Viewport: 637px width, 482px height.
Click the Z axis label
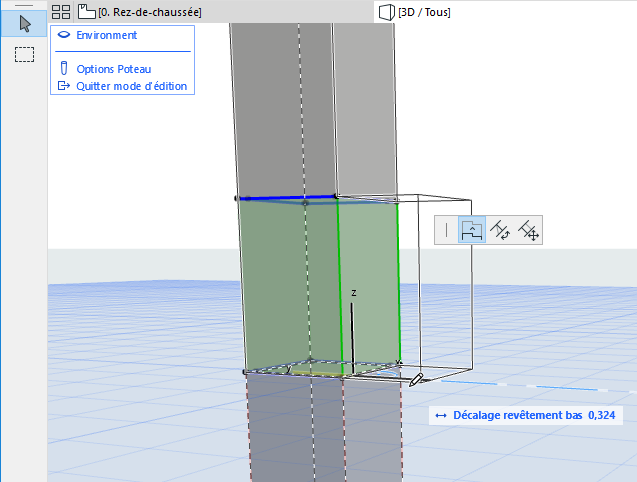tap(354, 293)
